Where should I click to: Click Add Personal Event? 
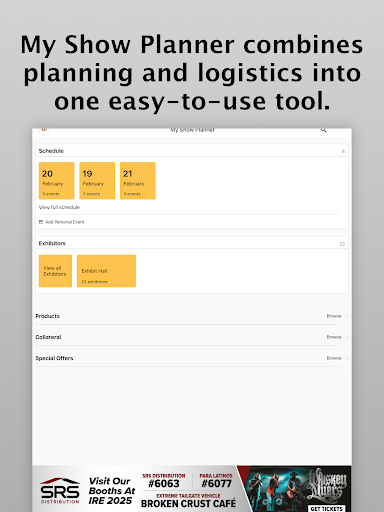coord(65,222)
